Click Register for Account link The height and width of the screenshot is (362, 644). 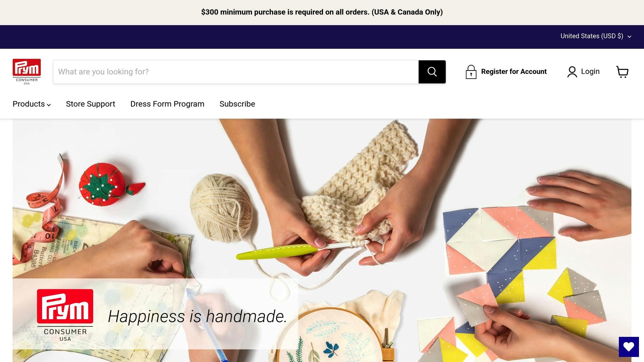click(x=514, y=72)
